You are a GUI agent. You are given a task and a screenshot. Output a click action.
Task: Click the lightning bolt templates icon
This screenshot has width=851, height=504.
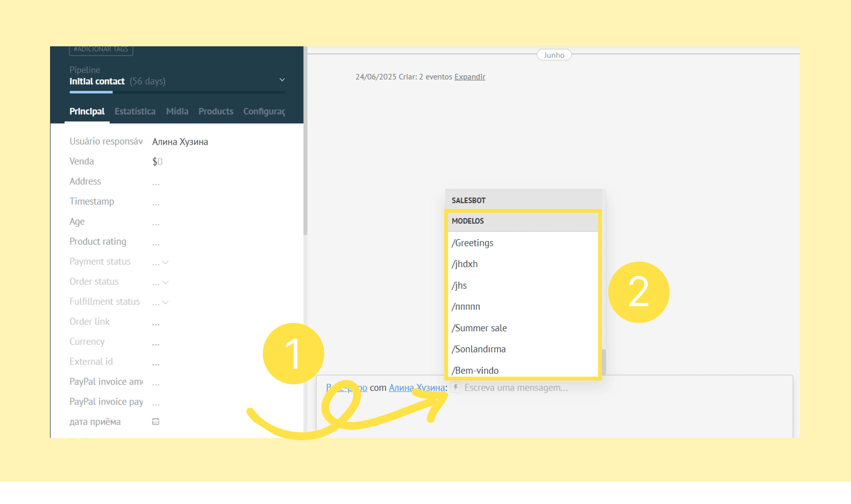pyautogui.click(x=456, y=387)
